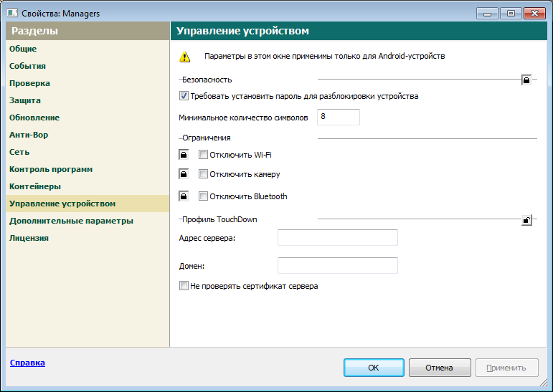Click the Адрес сервера input field
The width and height of the screenshot is (553, 392).
(x=337, y=238)
